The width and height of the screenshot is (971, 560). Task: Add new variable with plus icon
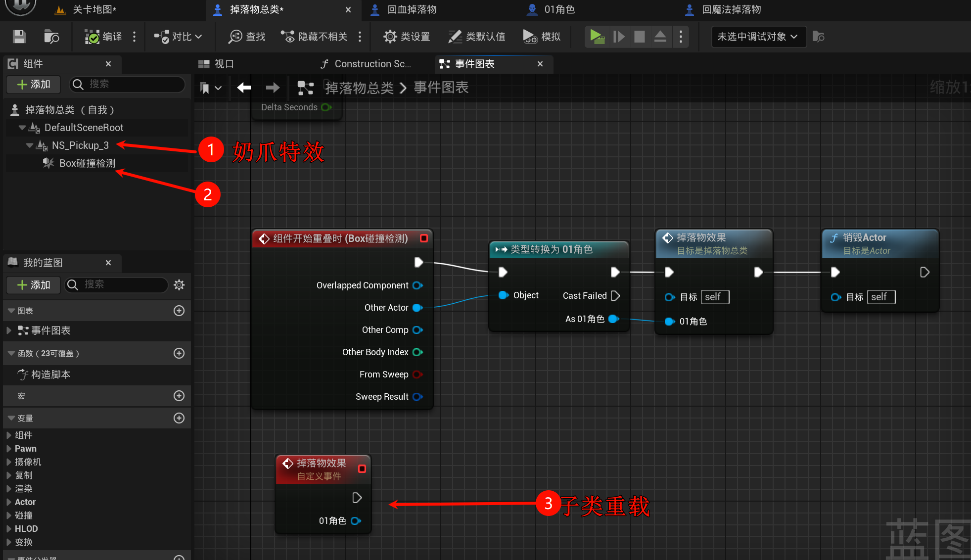point(179,418)
